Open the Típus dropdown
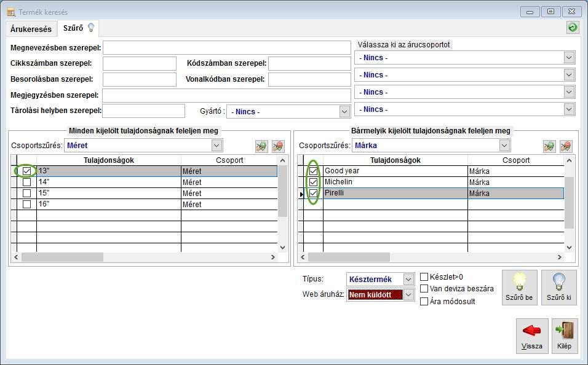 (408, 279)
